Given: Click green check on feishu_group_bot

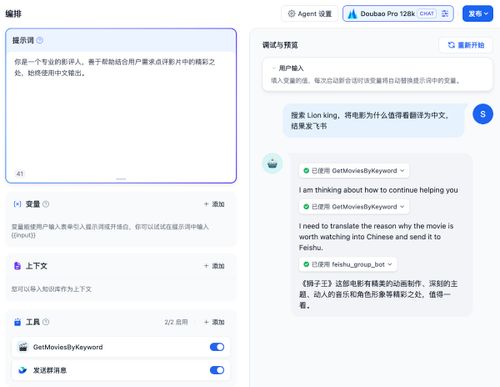Looking at the screenshot, I should (x=306, y=264).
